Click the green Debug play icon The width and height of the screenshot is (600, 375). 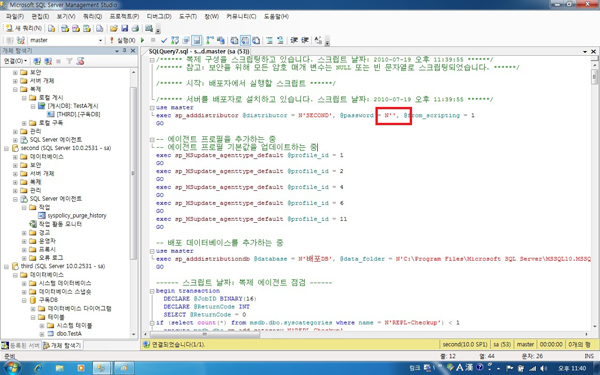pyautogui.click(x=142, y=40)
